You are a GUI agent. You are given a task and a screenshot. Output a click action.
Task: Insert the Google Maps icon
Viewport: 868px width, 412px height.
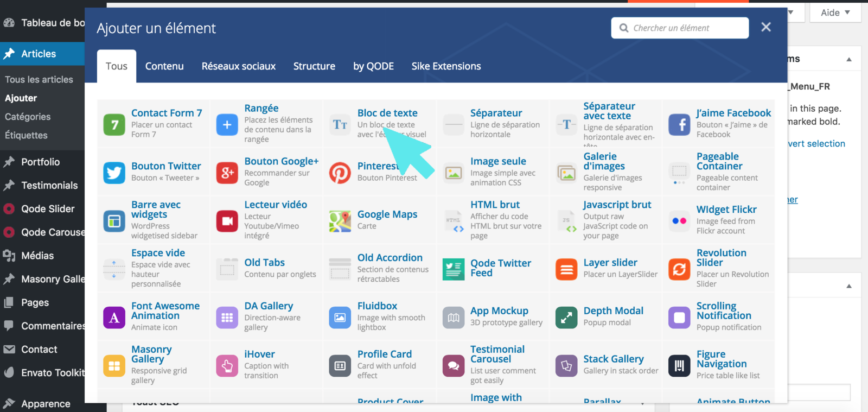[340, 221]
